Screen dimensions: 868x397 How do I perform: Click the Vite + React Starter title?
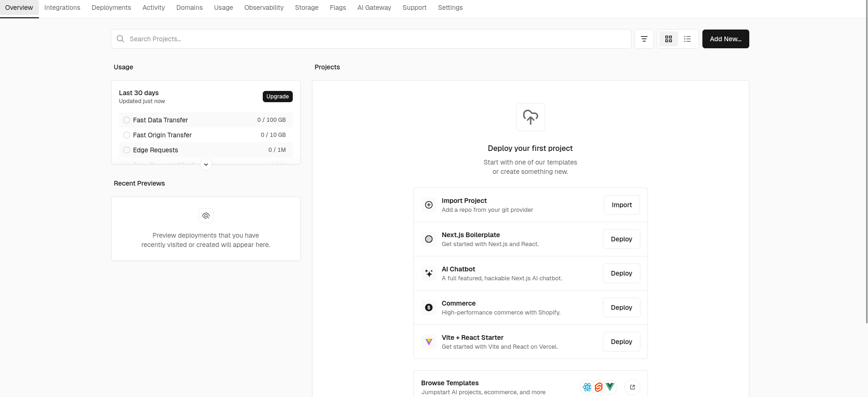[472, 337]
